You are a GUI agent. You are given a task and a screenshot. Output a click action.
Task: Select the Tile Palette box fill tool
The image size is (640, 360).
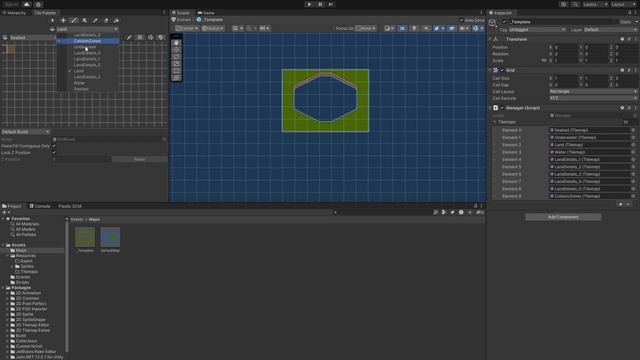pyautogui.click(x=84, y=20)
